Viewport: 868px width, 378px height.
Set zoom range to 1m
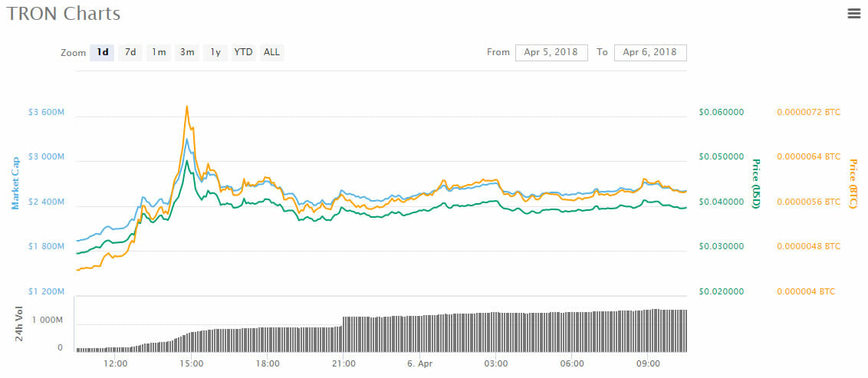[159, 52]
